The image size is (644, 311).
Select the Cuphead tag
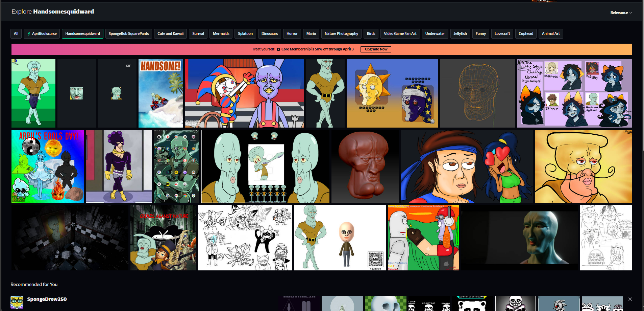coord(526,34)
